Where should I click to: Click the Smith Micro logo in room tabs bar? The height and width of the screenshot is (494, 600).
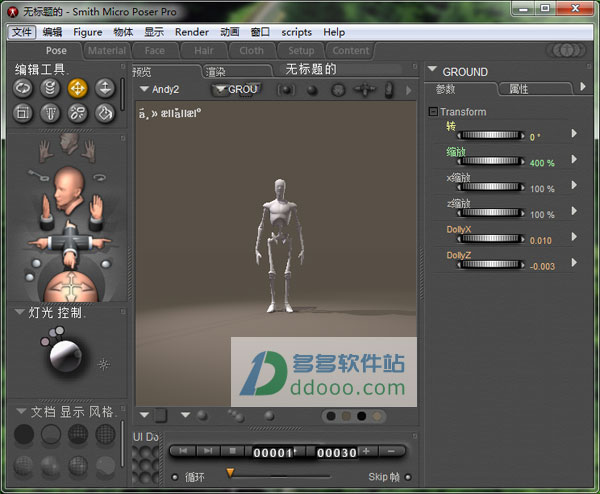click(x=568, y=50)
